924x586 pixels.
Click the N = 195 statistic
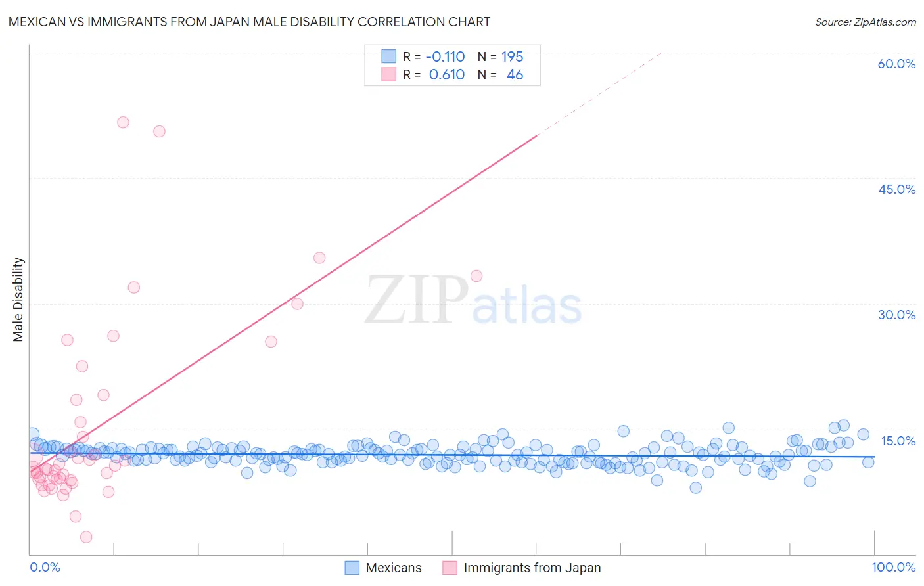coord(500,56)
